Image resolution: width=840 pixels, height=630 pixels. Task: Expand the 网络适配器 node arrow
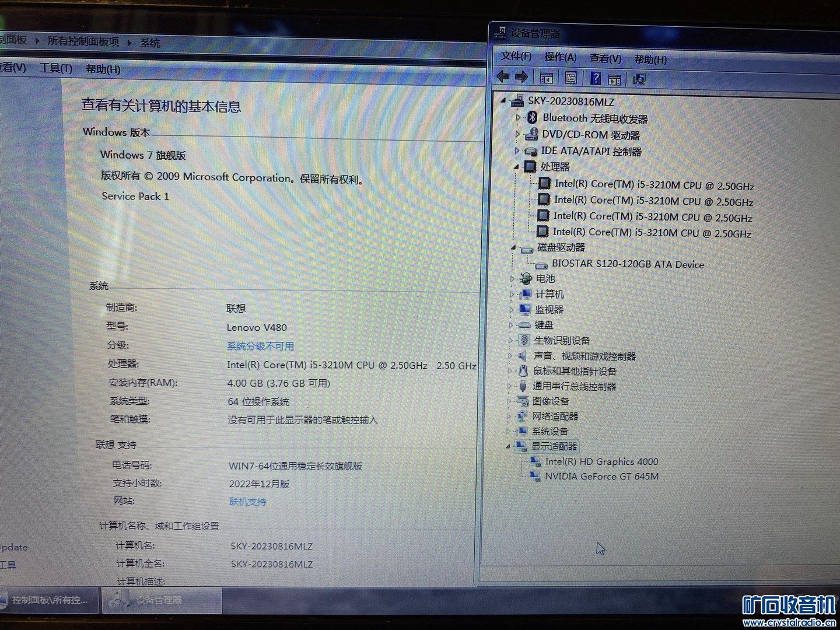pyautogui.click(x=509, y=416)
